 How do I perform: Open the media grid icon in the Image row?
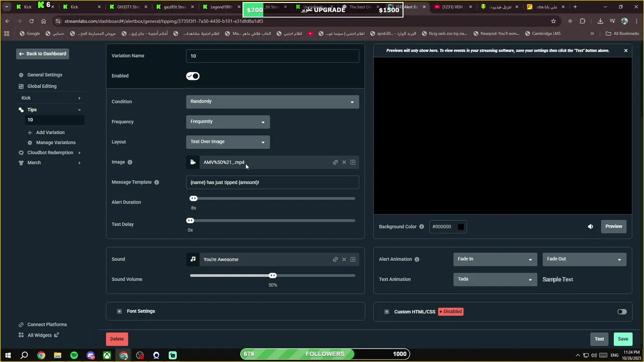click(x=353, y=162)
